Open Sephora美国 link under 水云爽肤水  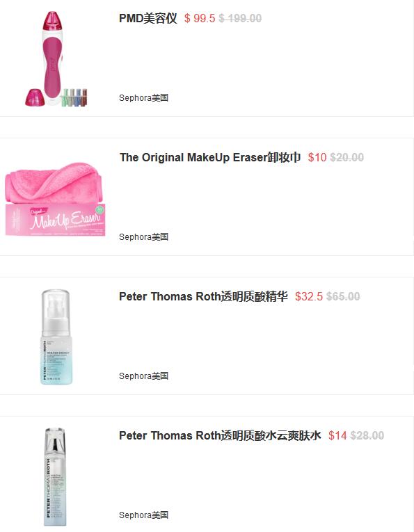[143, 515]
